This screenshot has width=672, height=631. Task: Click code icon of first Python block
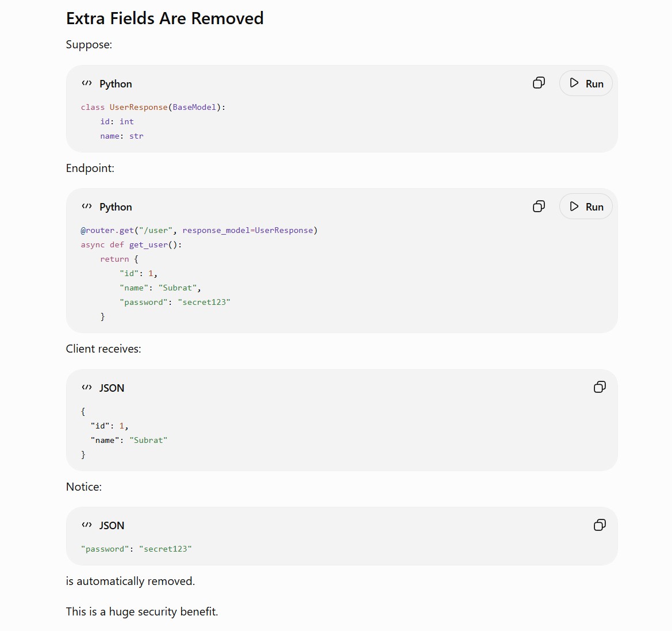point(87,83)
